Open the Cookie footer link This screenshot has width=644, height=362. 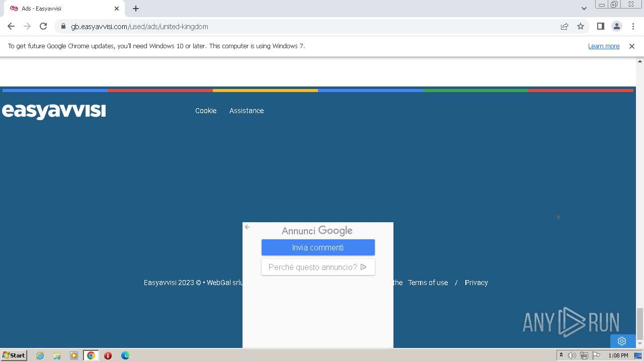[206, 111]
